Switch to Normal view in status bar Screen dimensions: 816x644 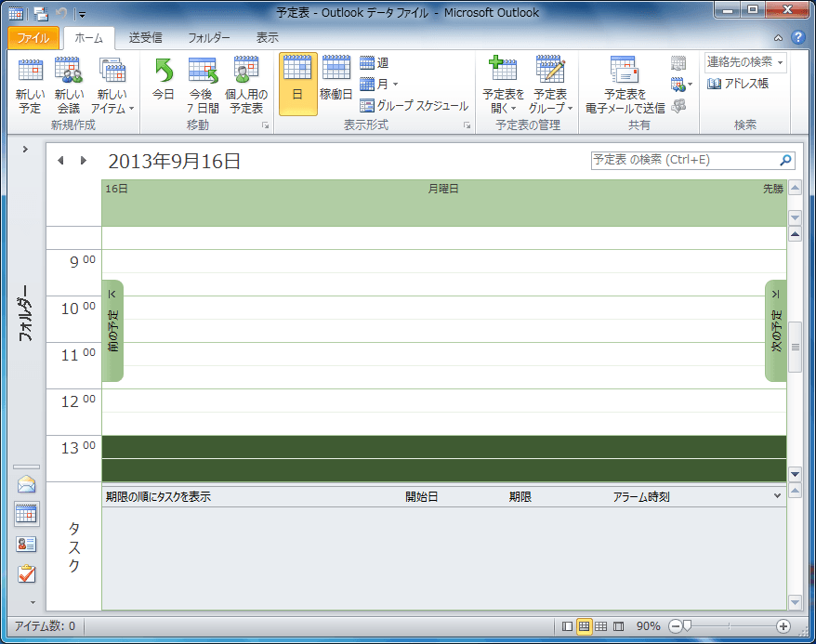click(567, 626)
